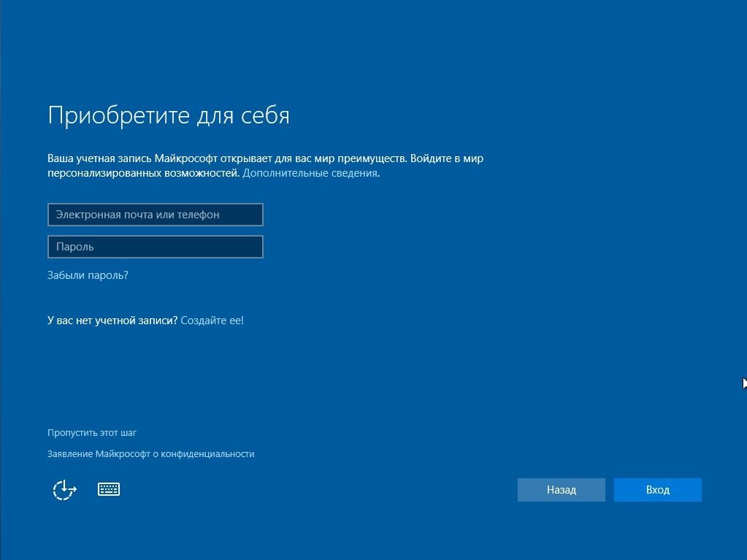Click the 'У вас нет учетной записи?' text

pos(112,320)
